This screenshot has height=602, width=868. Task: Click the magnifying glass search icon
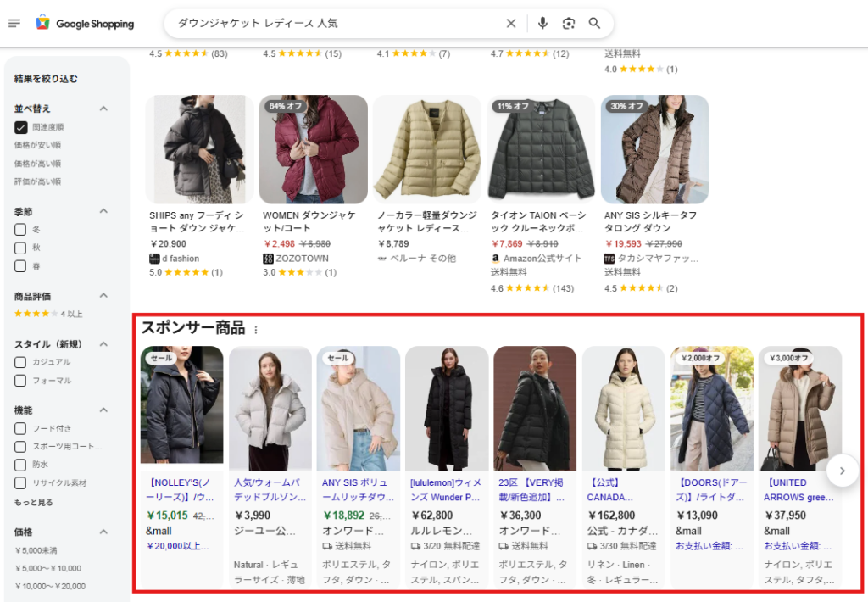click(x=595, y=23)
